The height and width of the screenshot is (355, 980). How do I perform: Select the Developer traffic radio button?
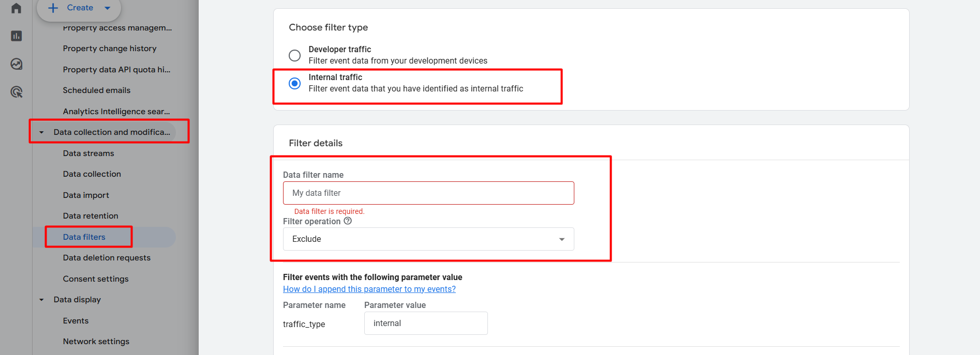(294, 55)
